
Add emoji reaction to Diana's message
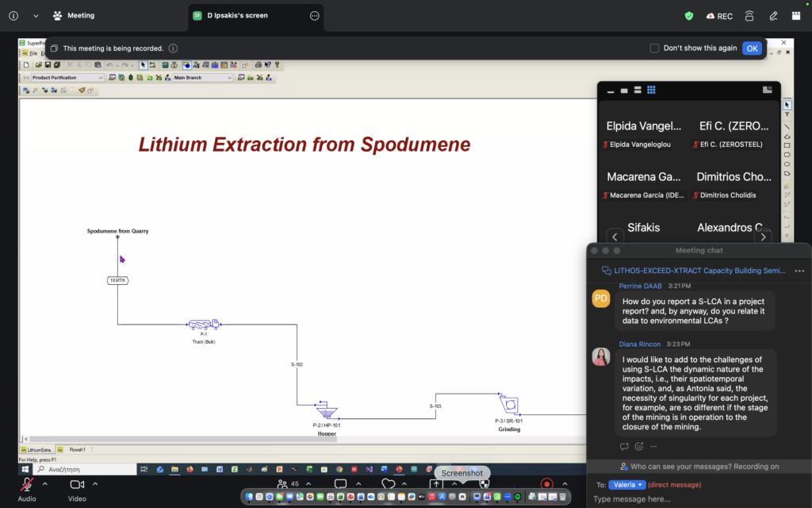639,446
